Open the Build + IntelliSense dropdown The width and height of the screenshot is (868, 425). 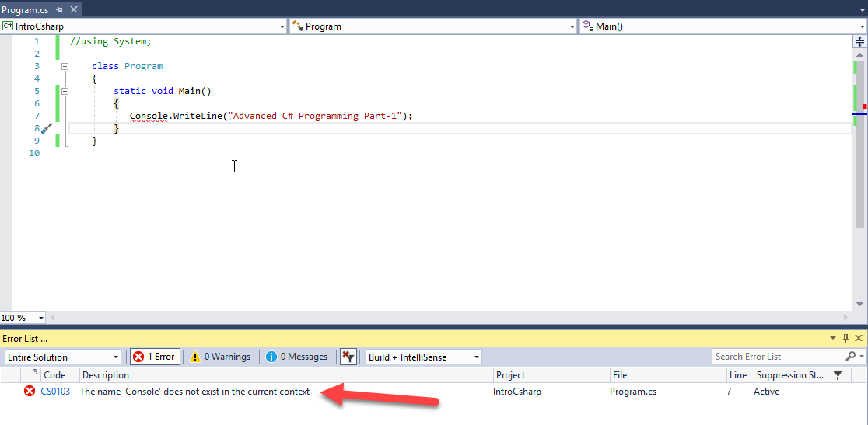[423, 357]
